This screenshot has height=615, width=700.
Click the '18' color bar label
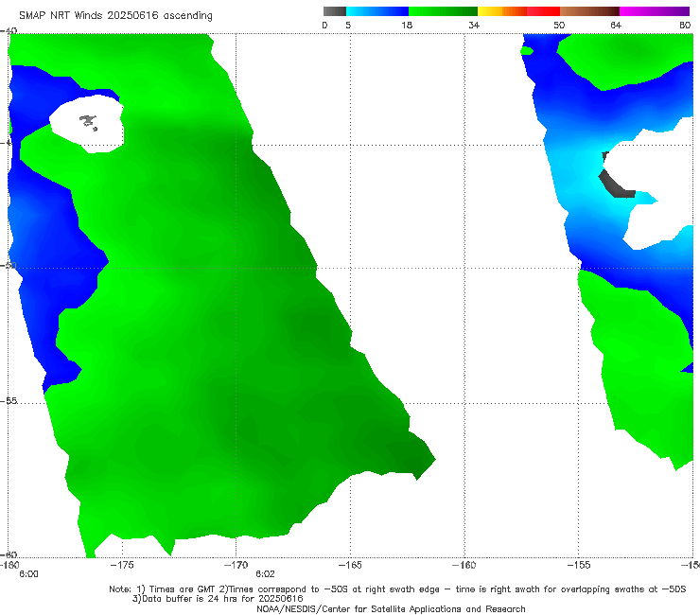tap(407, 25)
